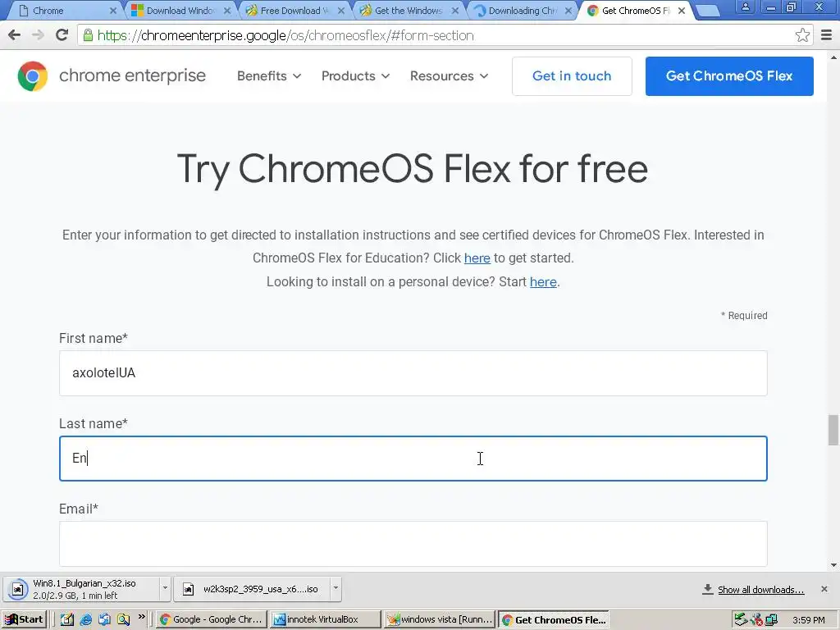Click the Last name input field

413,459
